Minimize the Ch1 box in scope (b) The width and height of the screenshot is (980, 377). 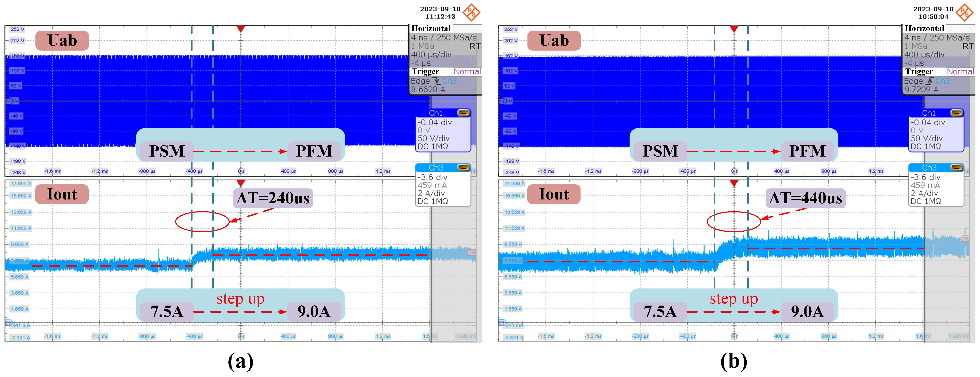[x=956, y=113]
